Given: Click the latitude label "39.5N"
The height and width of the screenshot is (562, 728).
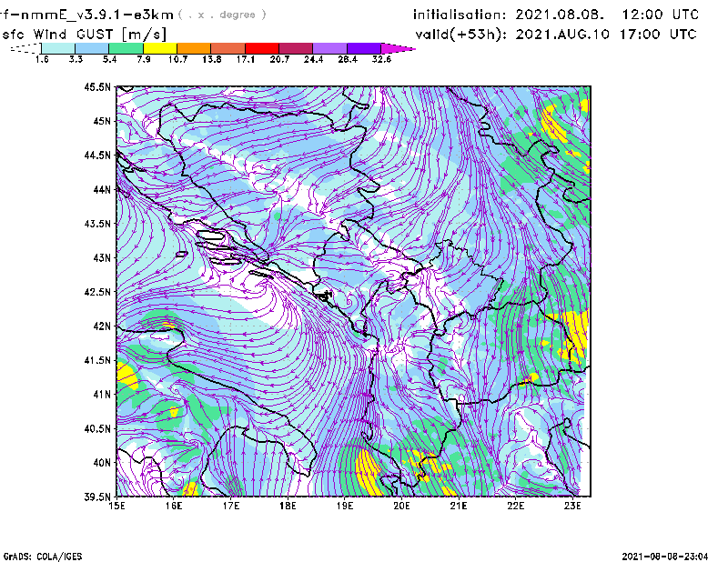Looking at the screenshot, I should pos(97,497).
